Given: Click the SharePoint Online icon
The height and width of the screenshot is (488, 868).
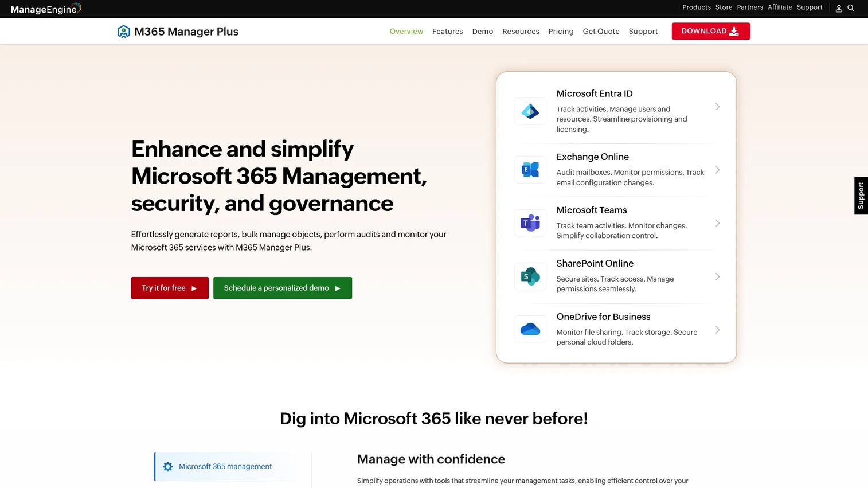Looking at the screenshot, I should coord(530,276).
